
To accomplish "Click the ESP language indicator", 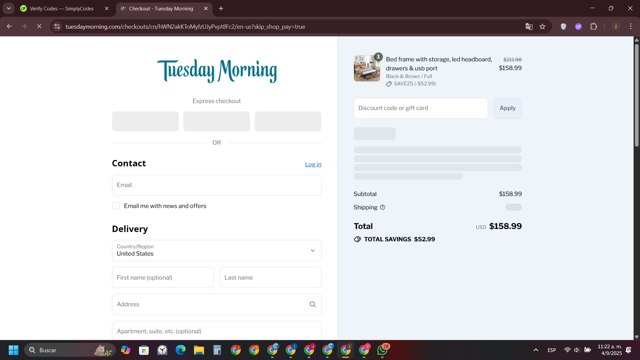I will [551, 350].
